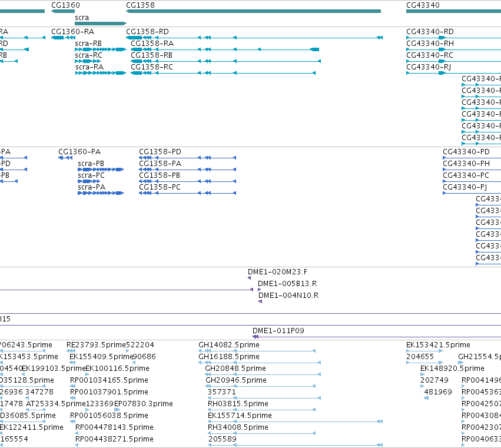Screen dimensions: 501x448
Task: Click EST EK155409.5prime
Action: pyautogui.click(x=101, y=357)
